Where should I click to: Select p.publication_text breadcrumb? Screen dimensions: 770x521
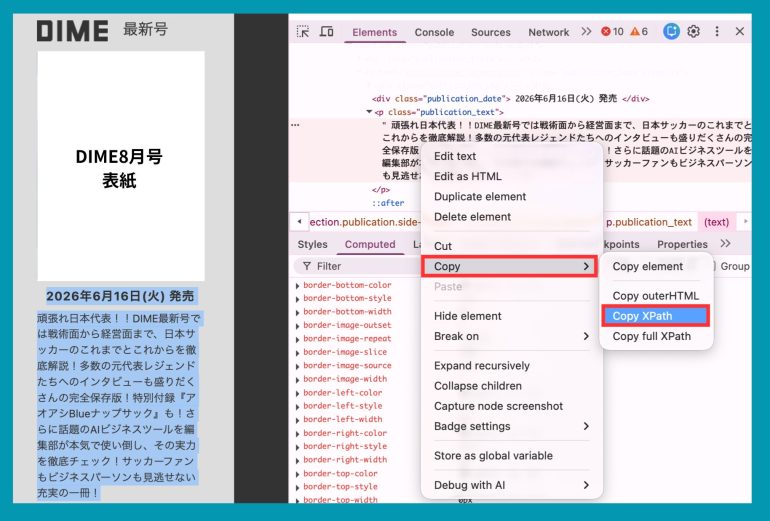649,222
